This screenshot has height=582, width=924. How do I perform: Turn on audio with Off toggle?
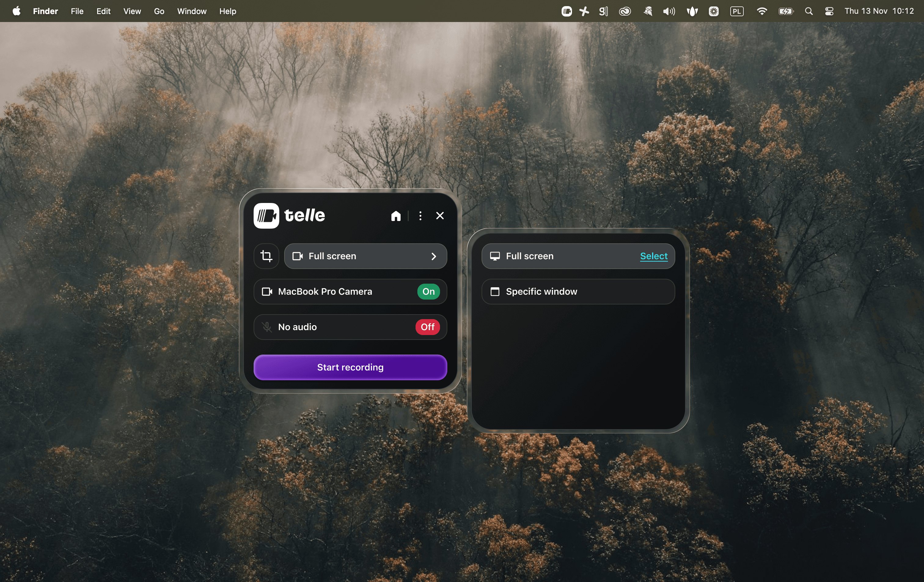[x=427, y=327]
